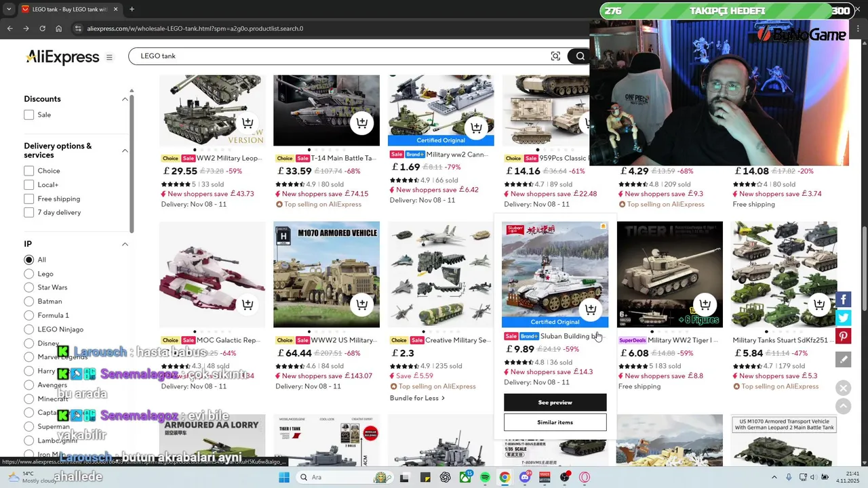Go to the AliExpress homepage logo
This screenshot has width=868, height=488.
62,57
